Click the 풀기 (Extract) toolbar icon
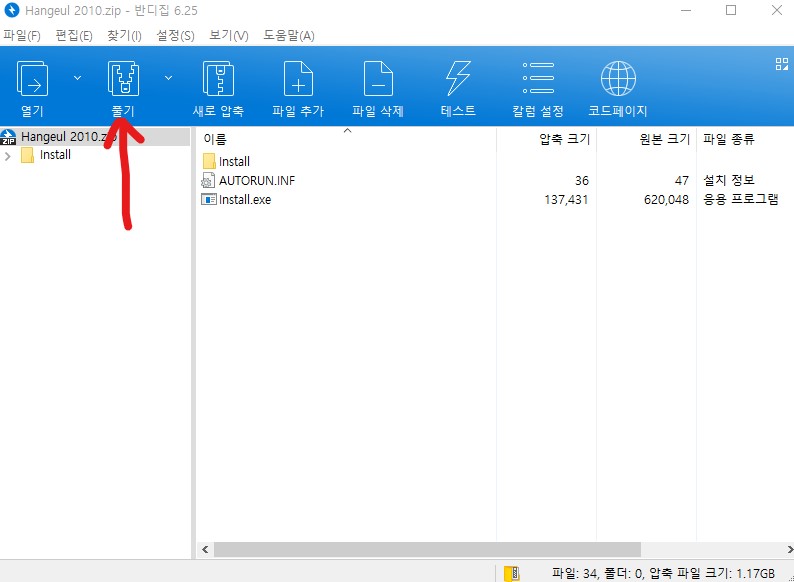Viewport: 794px width, 582px height. 123,79
